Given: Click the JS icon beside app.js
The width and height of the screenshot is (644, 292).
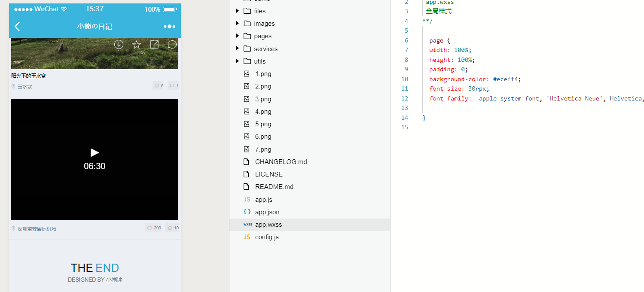Looking at the screenshot, I should pyautogui.click(x=247, y=199).
